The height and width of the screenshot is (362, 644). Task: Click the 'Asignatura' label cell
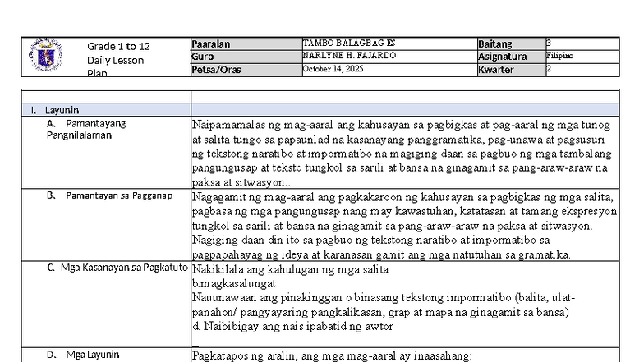[x=511, y=57]
